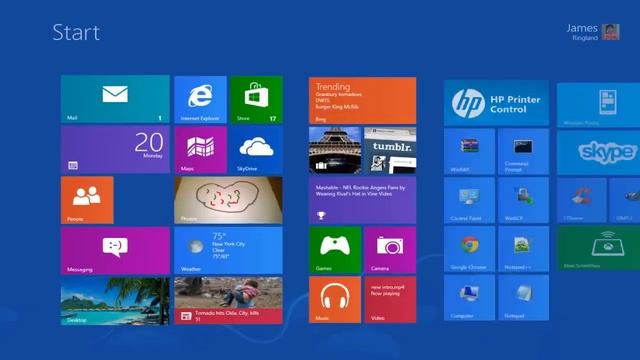Open the Music headphones tile
The width and height of the screenshot is (640, 360).
[x=335, y=300]
